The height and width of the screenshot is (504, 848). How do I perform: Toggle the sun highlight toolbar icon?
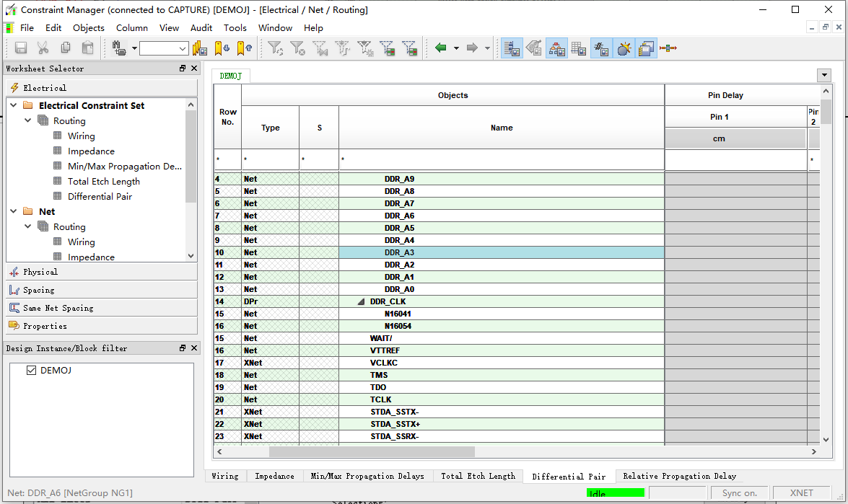[624, 48]
